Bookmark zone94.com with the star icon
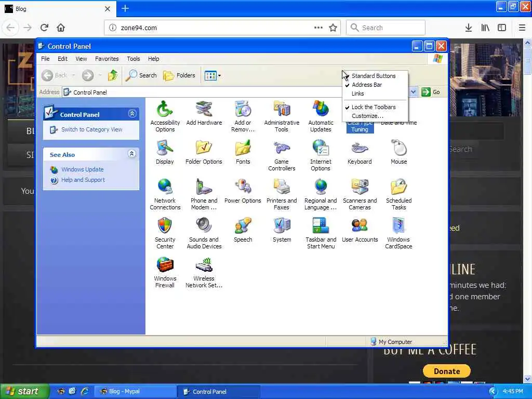 point(333,28)
